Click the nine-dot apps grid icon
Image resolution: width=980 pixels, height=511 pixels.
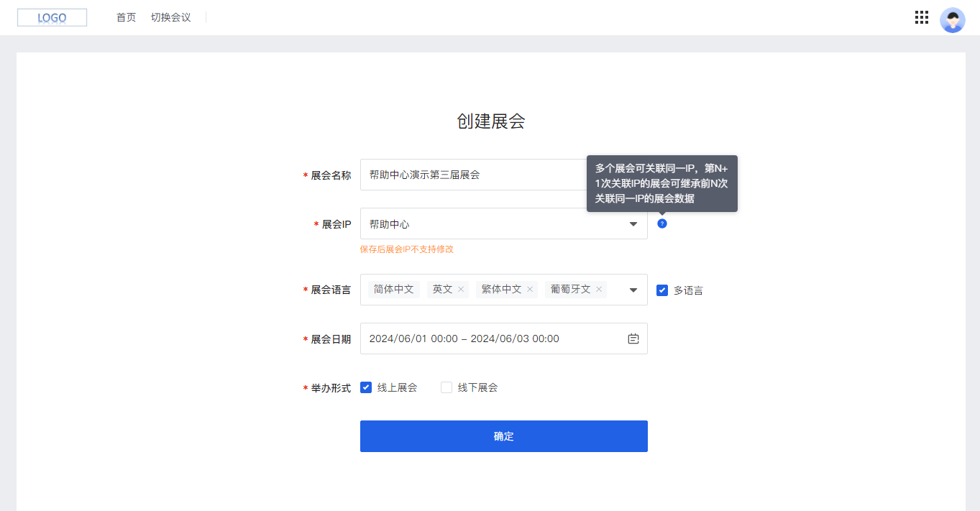(921, 17)
